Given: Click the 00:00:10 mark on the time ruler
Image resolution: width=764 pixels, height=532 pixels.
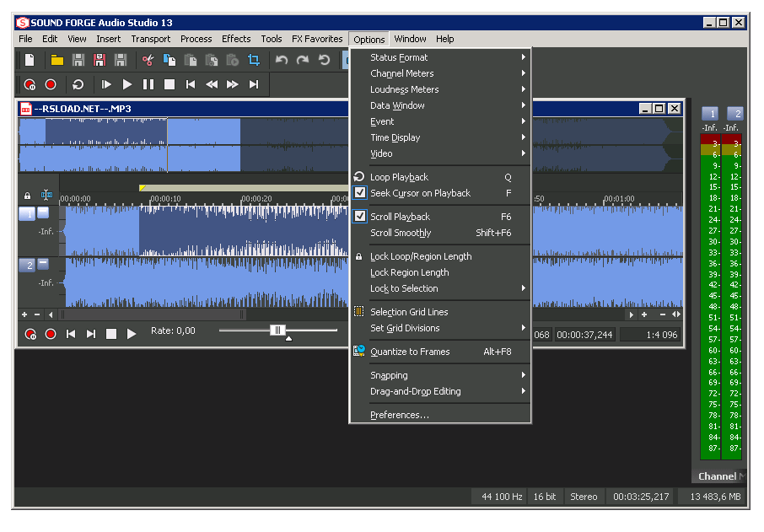Looking at the screenshot, I should (x=165, y=199).
